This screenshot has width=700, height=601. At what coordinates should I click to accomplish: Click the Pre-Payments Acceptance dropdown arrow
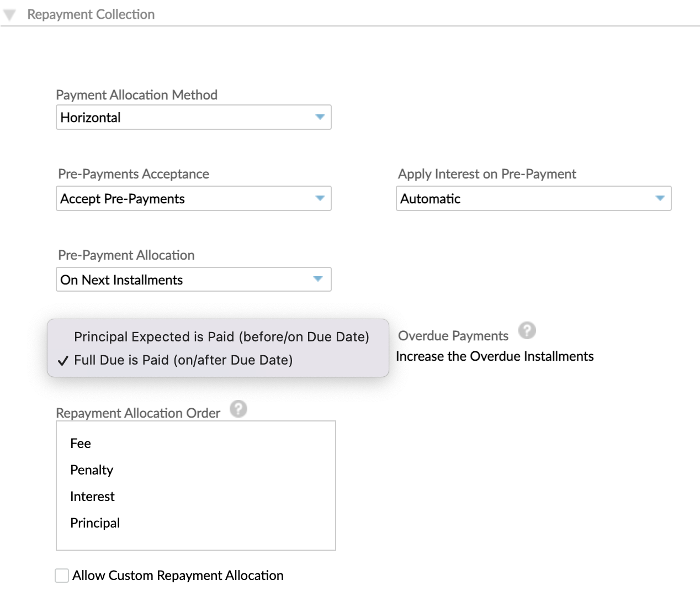click(321, 198)
